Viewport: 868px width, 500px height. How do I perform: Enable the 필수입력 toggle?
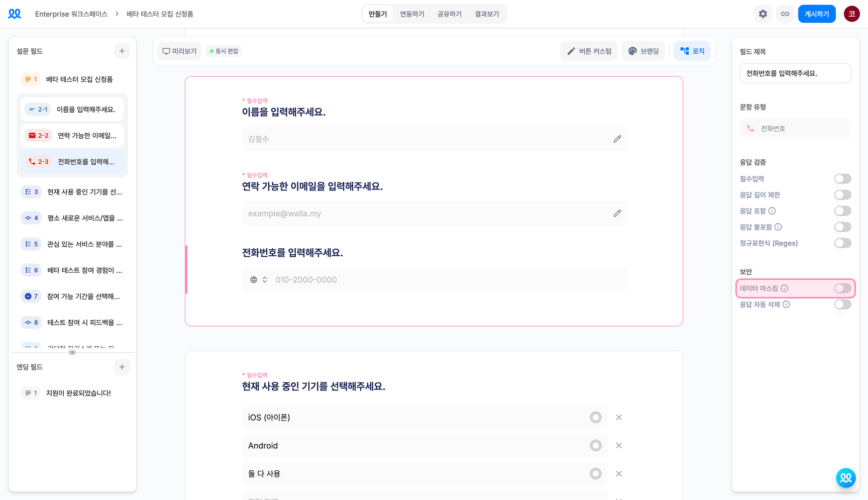pos(842,179)
